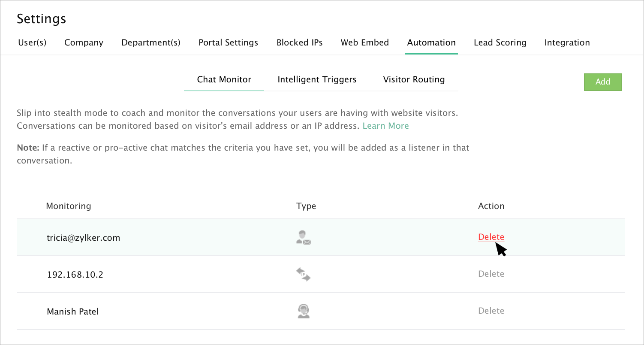Image resolution: width=644 pixels, height=345 pixels.
Task: Switch to Intelligent Triggers sub-tab
Action: pos(317,79)
